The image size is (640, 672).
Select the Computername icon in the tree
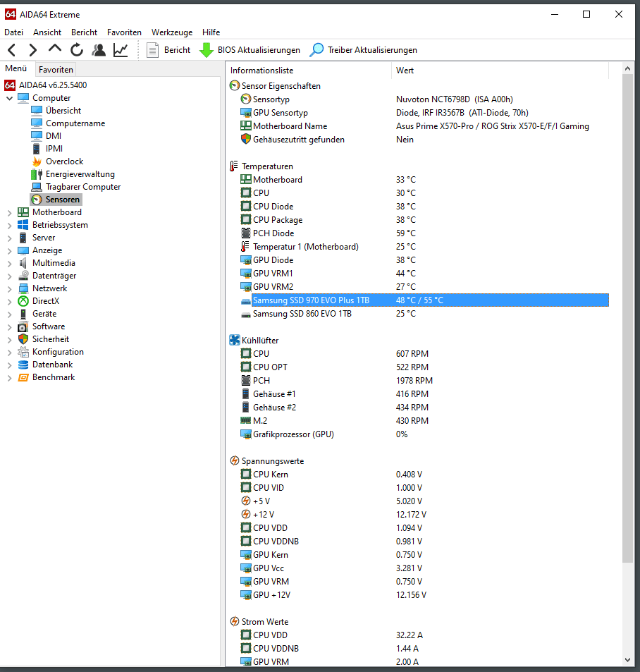click(x=37, y=123)
